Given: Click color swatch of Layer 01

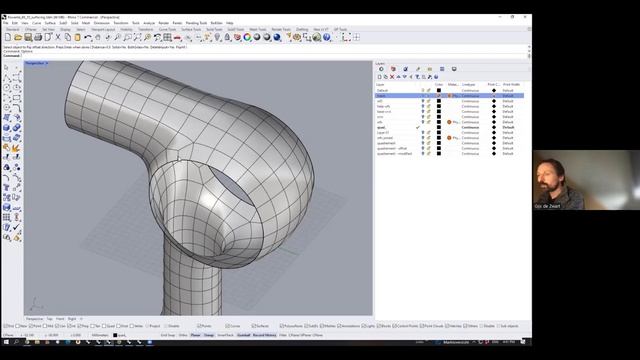Looking at the screenshot, I should coord(439,133).
